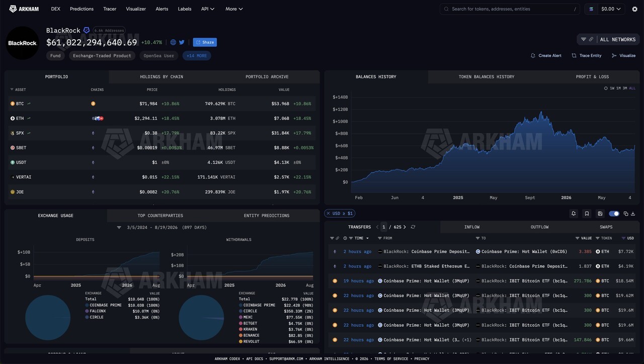This screenshot has width=644, height=364.
Task: Click the BlackRock entity logo
Action: point(23,43)
